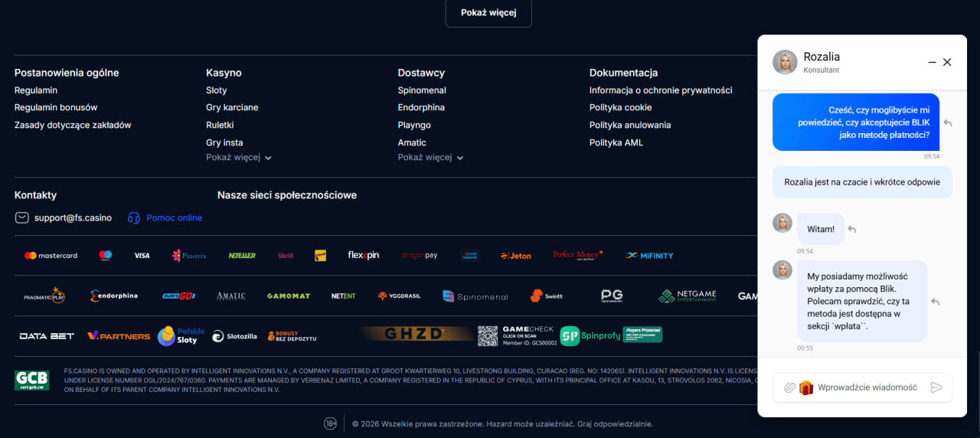Viewport: 980px width, 438px height.
Task: Reply to the Blik deposit answer message
Action: pyautogui.click(x=935, y=302)
